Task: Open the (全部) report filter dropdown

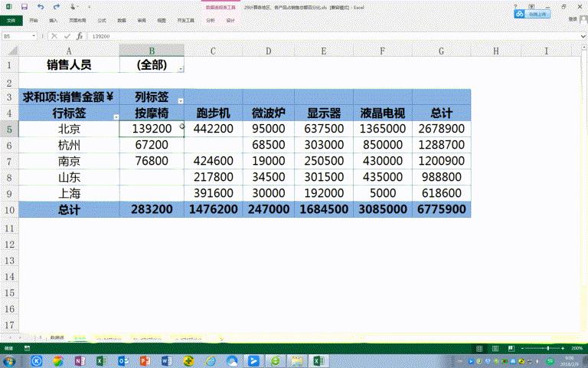Action: tap(181, 69)
